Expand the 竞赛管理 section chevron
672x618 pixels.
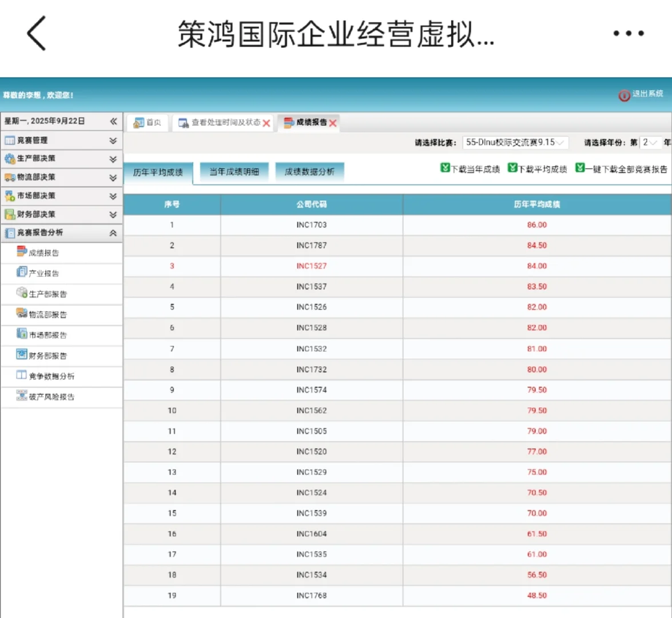point(113,141)
